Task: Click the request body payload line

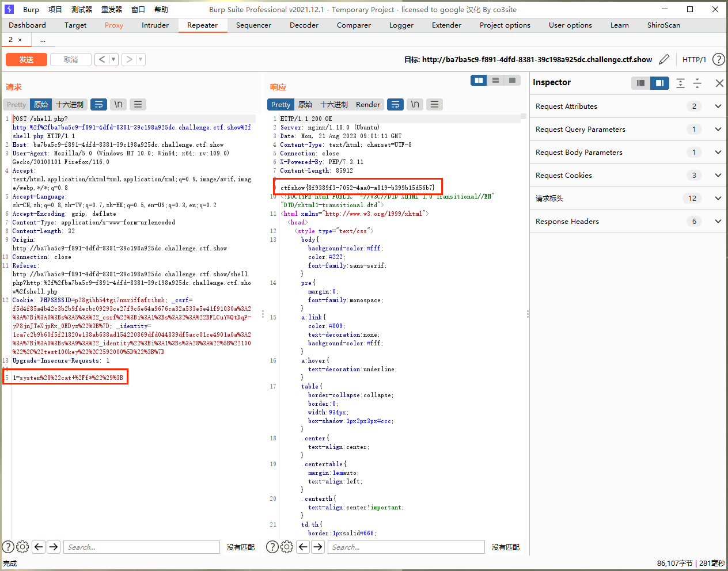Action: tap(68, 378)
